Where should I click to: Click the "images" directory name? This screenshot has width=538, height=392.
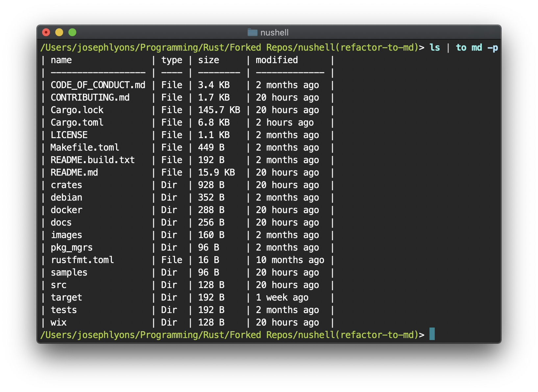pyautogui.click(x=66, y=235)
